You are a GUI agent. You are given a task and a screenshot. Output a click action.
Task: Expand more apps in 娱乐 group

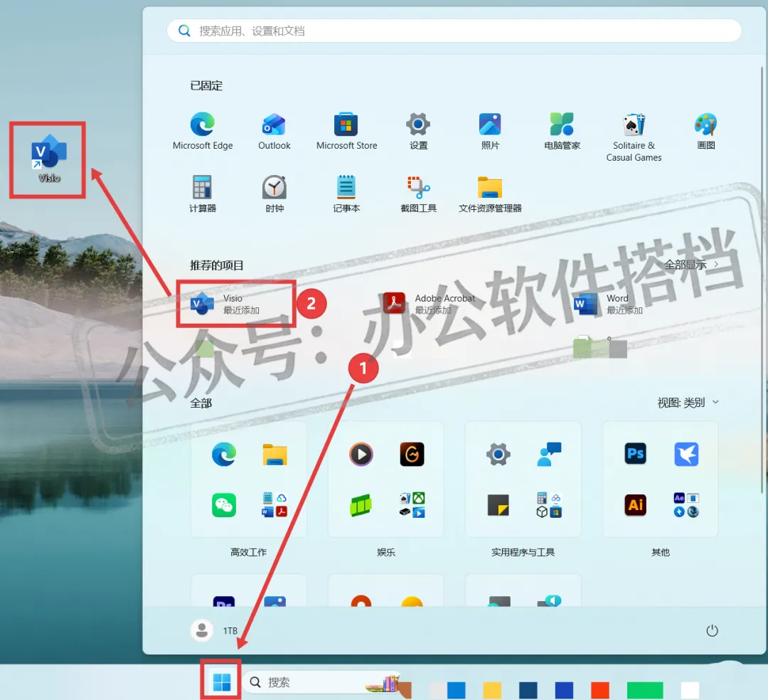[x=412, y=505]
